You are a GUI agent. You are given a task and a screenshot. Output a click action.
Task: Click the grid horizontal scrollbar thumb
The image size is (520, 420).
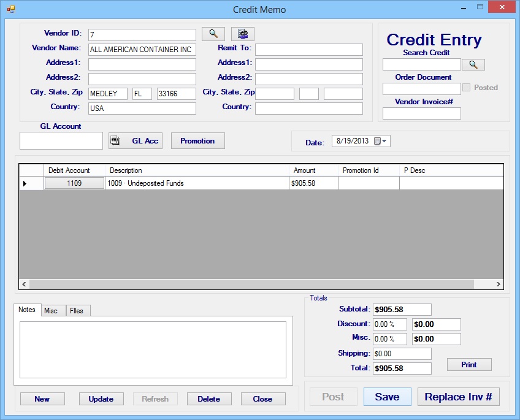[x=251, y=284]
